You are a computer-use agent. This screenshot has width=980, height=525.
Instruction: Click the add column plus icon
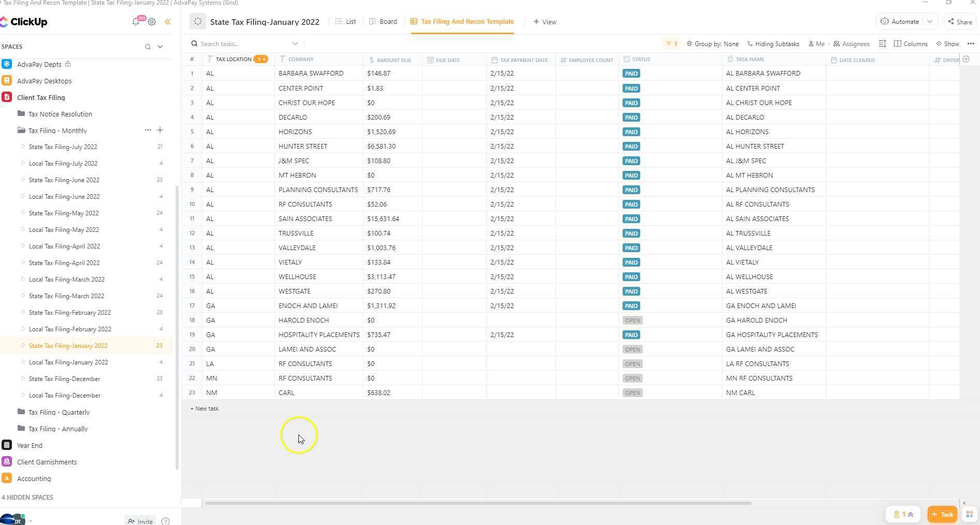[x=966, y=60]
